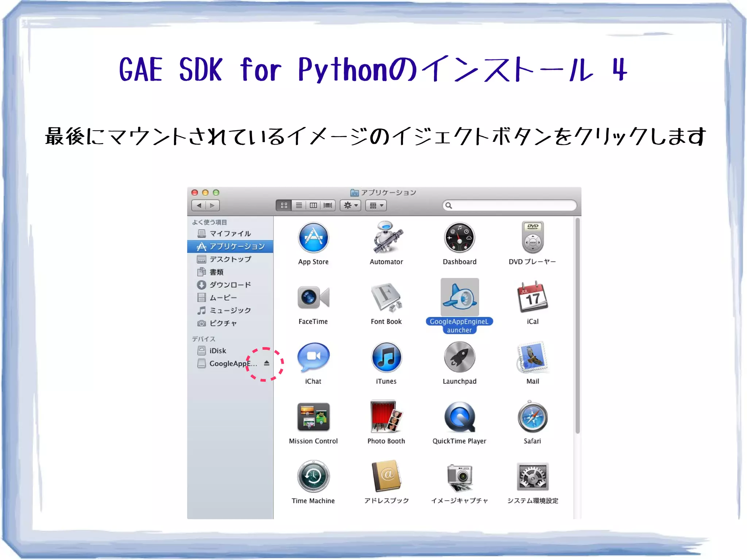Click the vertical scrollbar of the Finder window

(x=577, y=326)
